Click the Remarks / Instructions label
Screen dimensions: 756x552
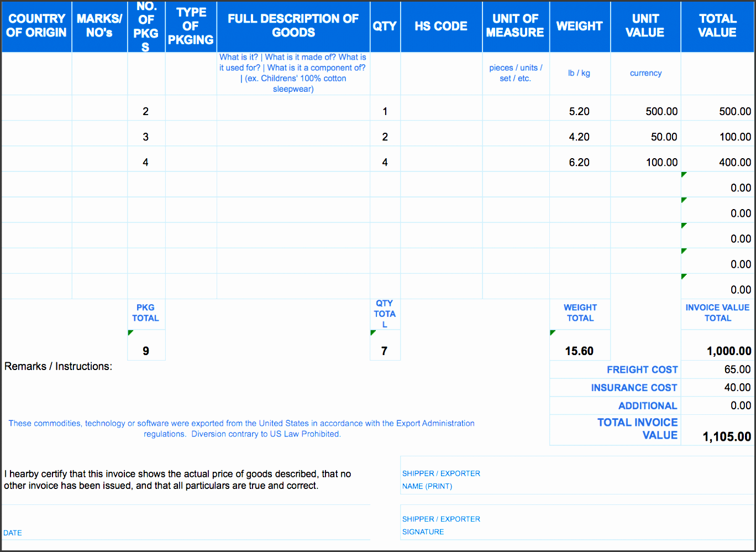pyautogui.click(x=58, y=366)
